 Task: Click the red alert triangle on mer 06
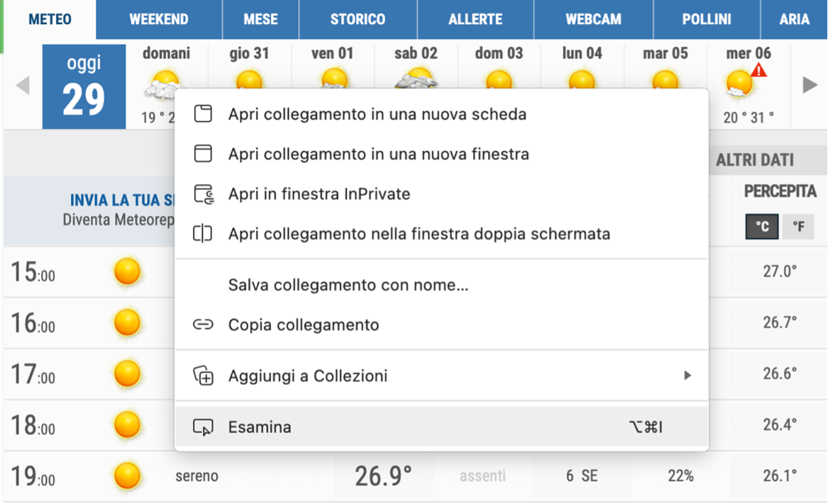pos(759,70)
